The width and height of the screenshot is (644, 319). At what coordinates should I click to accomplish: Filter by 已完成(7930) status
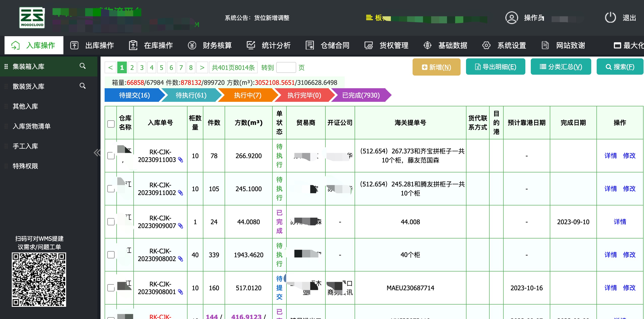click(361, 95)
